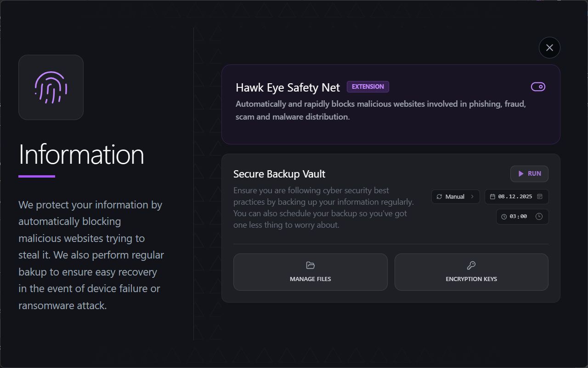
Task: Click the play triangle icon in the RUN button
Action: click(x=521, y=174)
